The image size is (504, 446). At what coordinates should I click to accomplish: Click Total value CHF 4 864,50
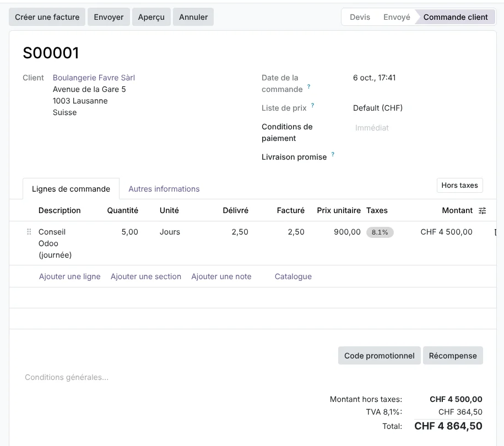click(448, 426)
